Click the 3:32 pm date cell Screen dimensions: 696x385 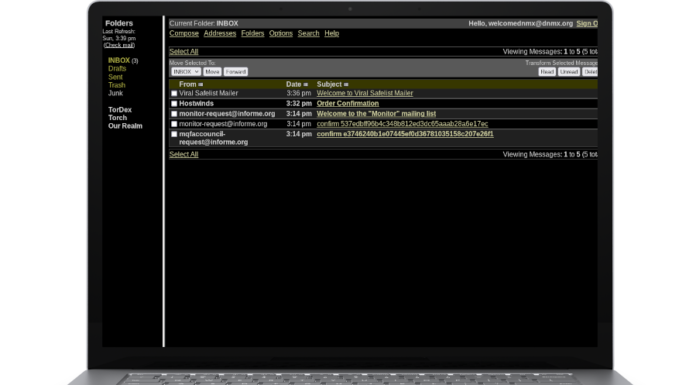[299, 103]
